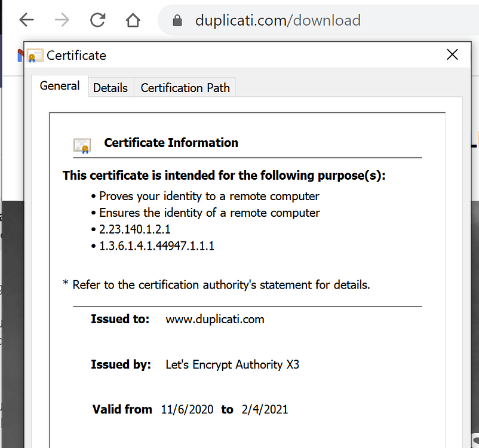The image size is (479, 448).
Task: Open the Certification Path tab
Action: click(185, 88)
